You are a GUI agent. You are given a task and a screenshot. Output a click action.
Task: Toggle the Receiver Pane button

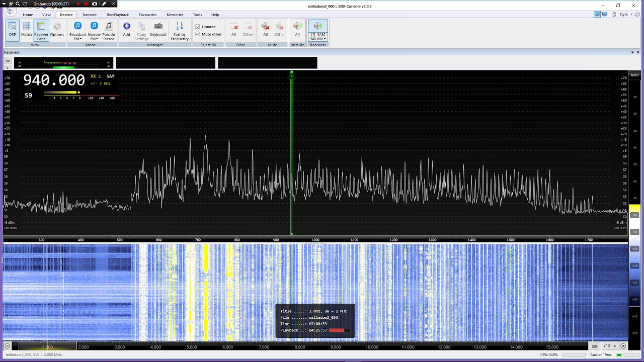(41, 30)
